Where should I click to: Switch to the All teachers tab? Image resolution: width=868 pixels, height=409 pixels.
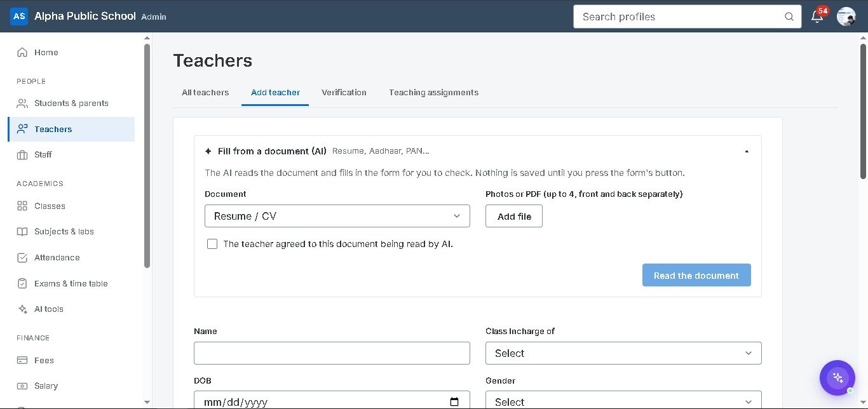(x=205, y=92)
